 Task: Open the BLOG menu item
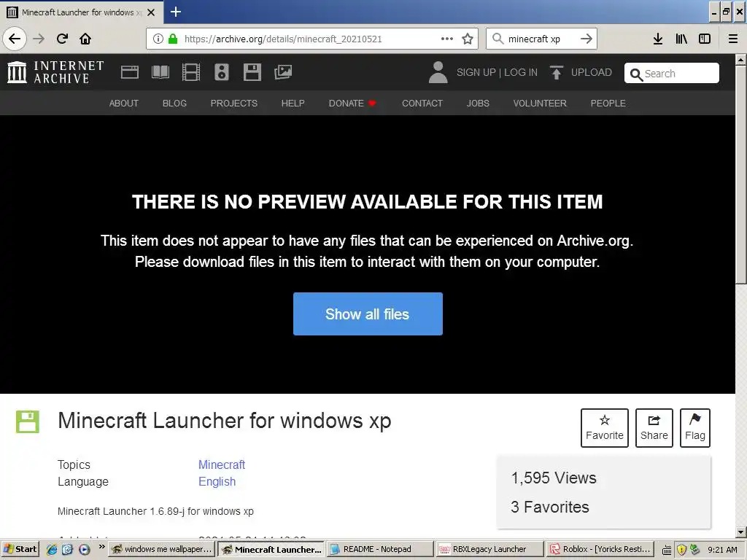point(174,104)
